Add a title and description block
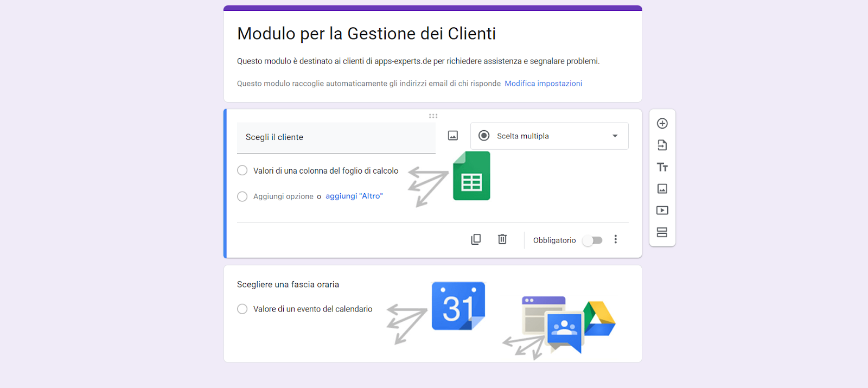The height and width of the screenshot is (388, 868). [662, 167]
